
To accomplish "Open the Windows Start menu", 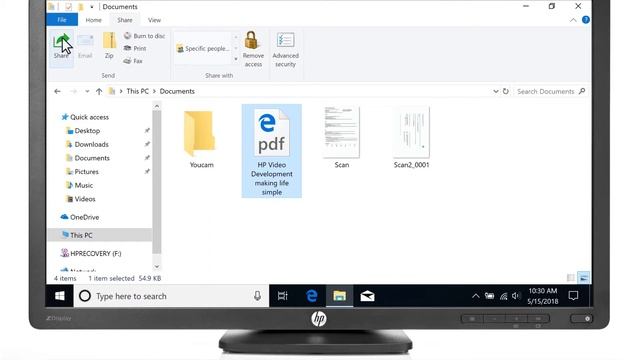I will (x=60, y=296).
